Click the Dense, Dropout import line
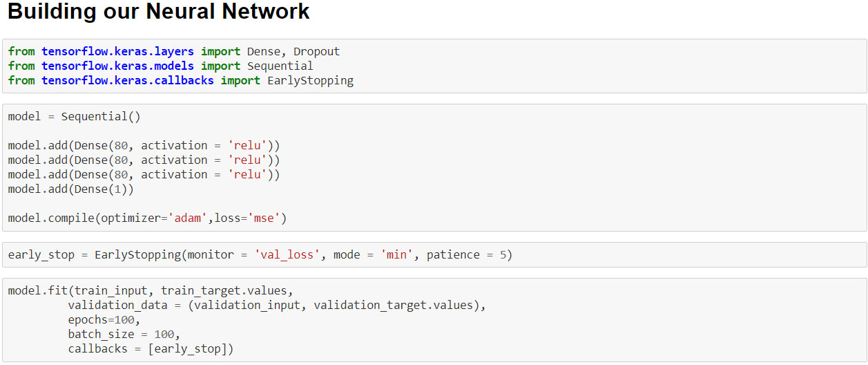 coord(174,52)
